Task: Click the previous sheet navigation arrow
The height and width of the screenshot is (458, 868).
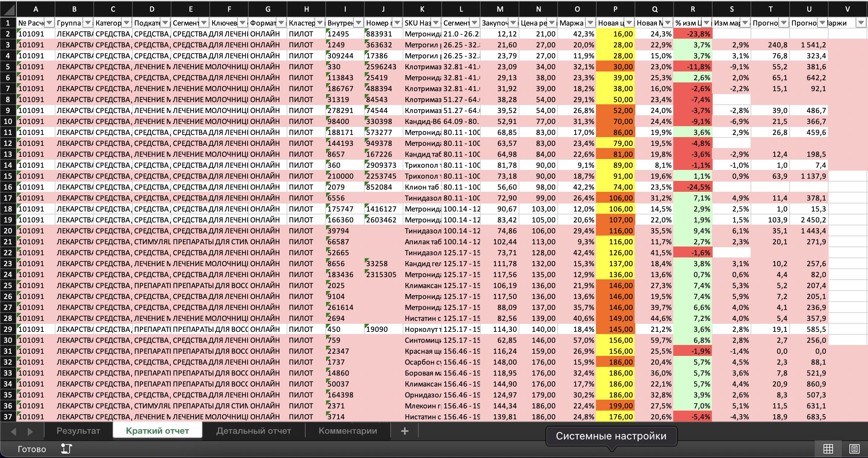Action: 13,431
